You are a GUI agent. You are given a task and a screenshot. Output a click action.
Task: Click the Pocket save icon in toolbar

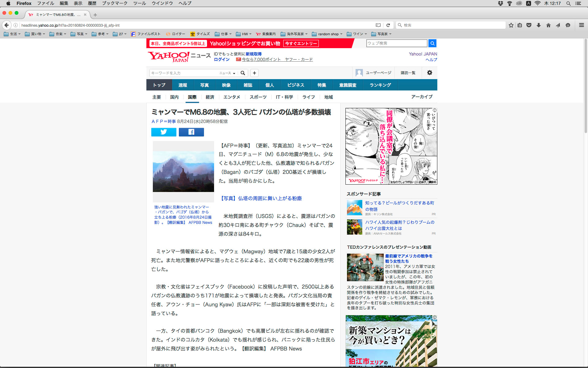529,25
